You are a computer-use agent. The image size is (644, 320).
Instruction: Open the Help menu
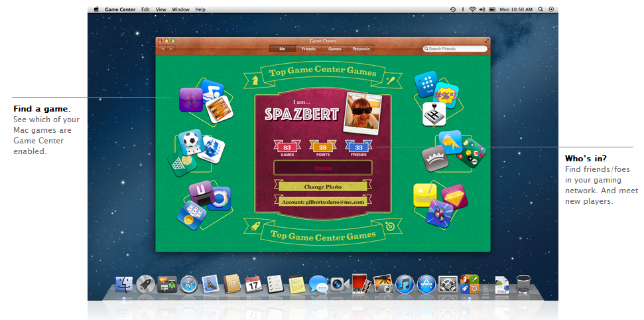pyautogui.click(x=200, y=9)
